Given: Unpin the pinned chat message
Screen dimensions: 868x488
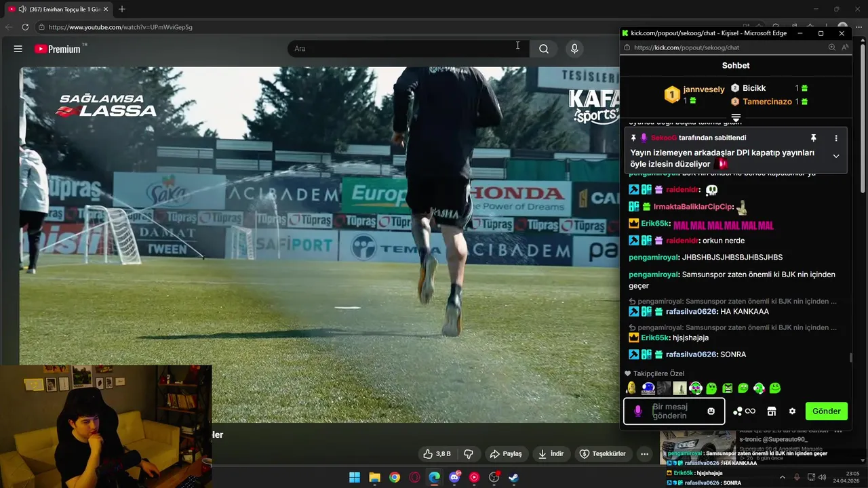Looking at the screenshot, I should [813, 138].
